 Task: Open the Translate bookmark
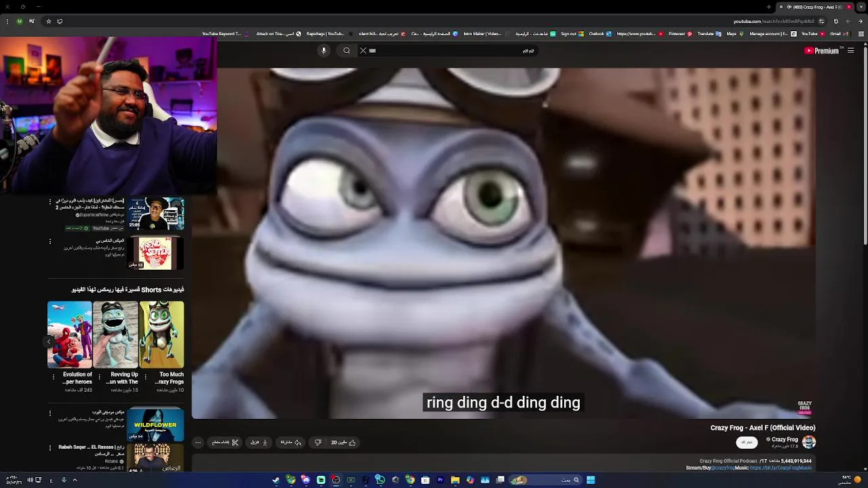(709, 33)
